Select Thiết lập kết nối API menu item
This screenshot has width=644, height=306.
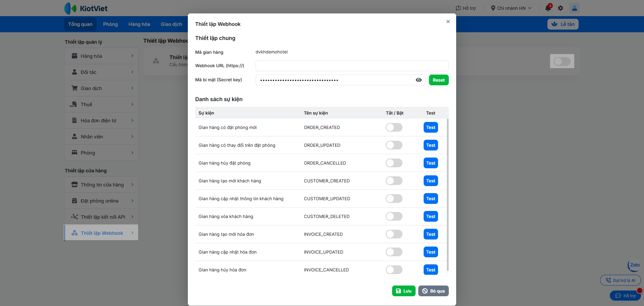click(x=101, y=217)
